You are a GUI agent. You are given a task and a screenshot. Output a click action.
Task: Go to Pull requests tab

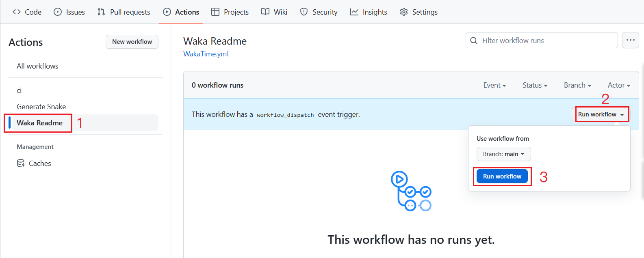click(124, 12)
